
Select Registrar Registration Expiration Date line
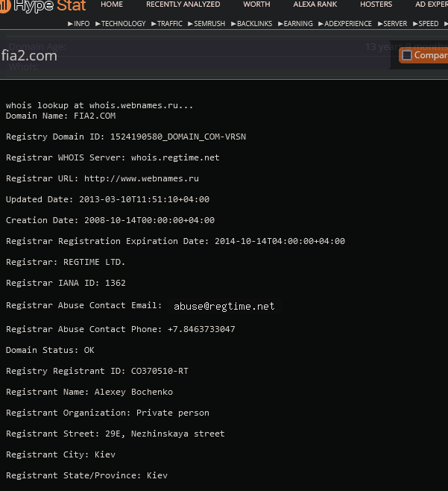coord(175,241)
